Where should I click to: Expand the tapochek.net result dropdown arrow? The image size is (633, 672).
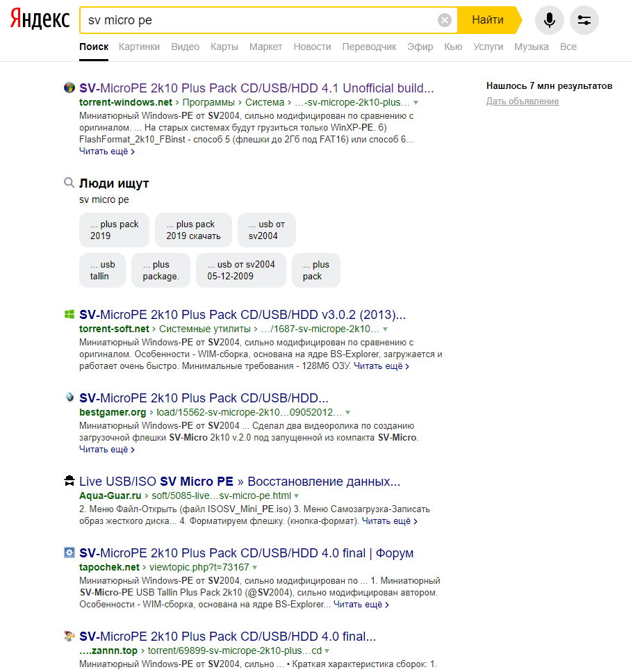pos(254,568)
